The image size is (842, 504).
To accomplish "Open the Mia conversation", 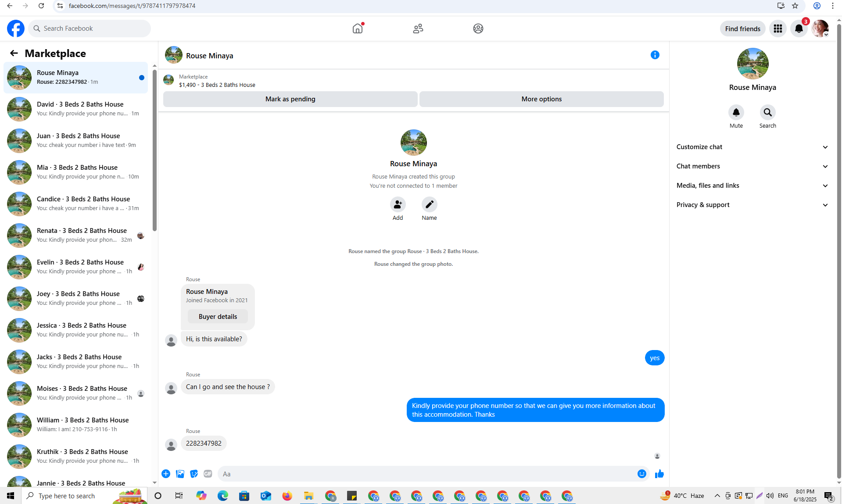I will tap(75, 172).
